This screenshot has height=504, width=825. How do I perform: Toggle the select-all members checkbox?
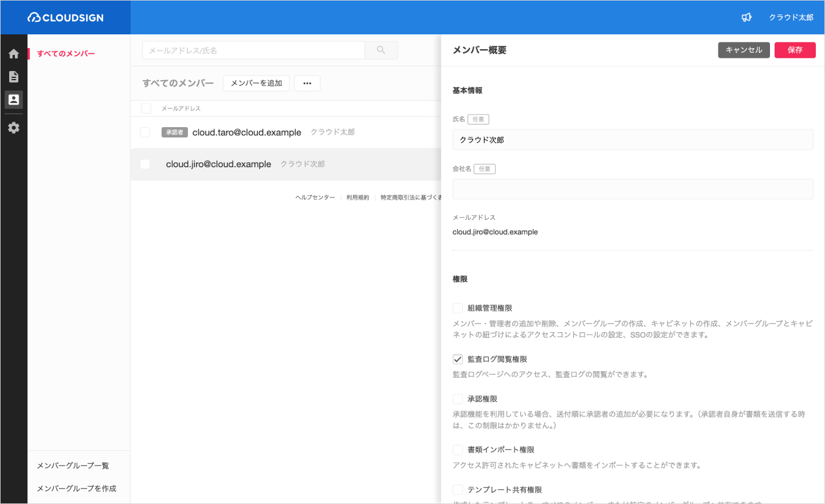[x=146, y=108]
